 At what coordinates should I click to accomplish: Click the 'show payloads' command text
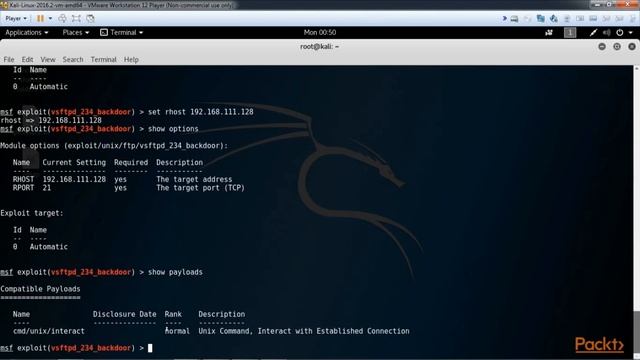[x=175, y=272]
